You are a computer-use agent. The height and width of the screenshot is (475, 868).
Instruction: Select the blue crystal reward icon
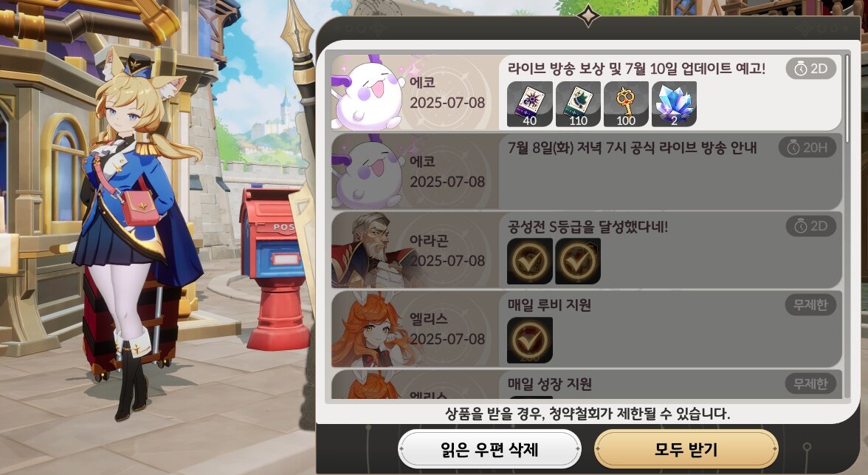coord(675,104)
